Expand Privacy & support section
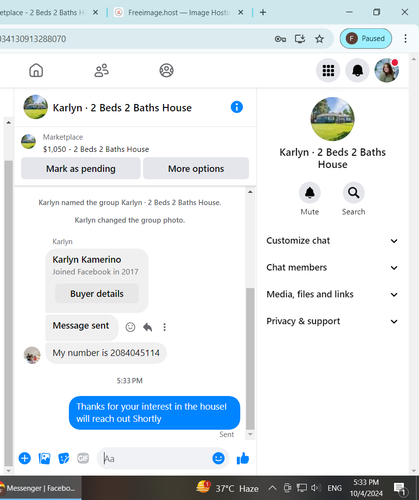419x500 pixels. click(332, 321)
